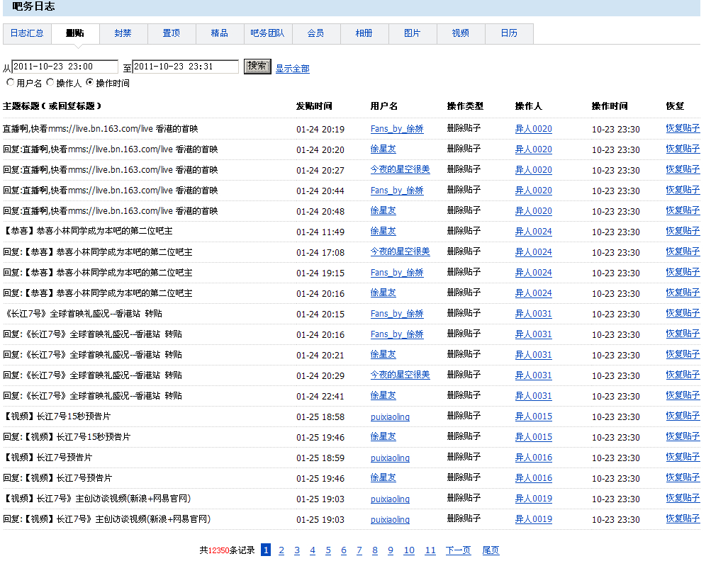Select the 操作人 radio button
This screenshot has width=728, height=561.
[50, 83]
